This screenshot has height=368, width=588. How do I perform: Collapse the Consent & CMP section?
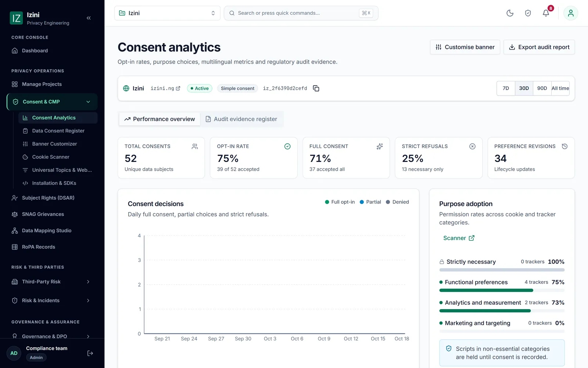(52, 102)
